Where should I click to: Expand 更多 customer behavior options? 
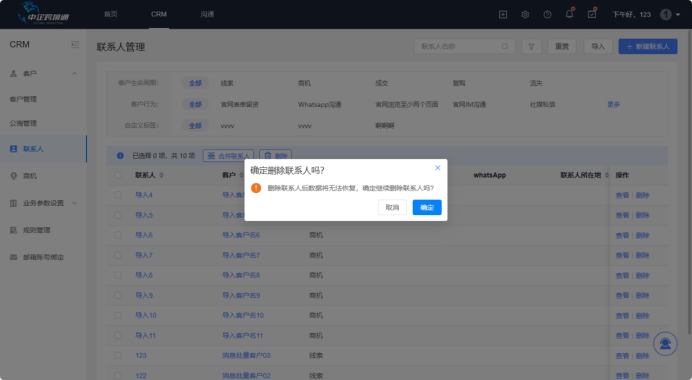pyautogui.click(x=613, y=105)
